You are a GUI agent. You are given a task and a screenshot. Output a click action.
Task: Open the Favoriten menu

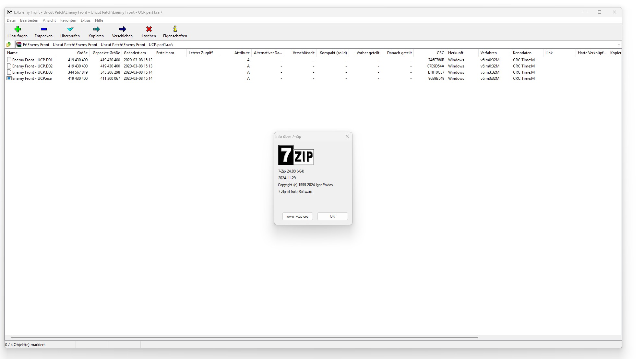tap(68, 20)
